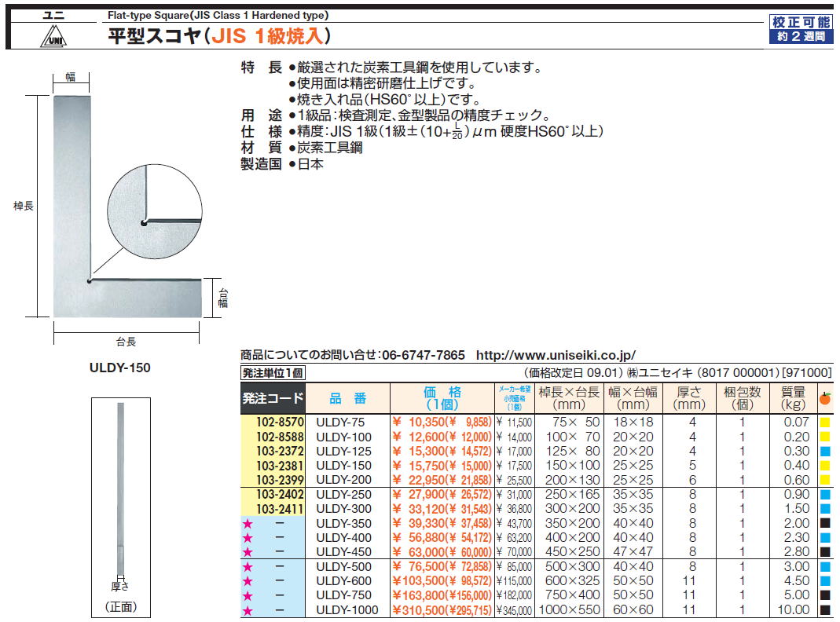
Task: Click the dimension 600×325 cell
Action: point(573,581)
